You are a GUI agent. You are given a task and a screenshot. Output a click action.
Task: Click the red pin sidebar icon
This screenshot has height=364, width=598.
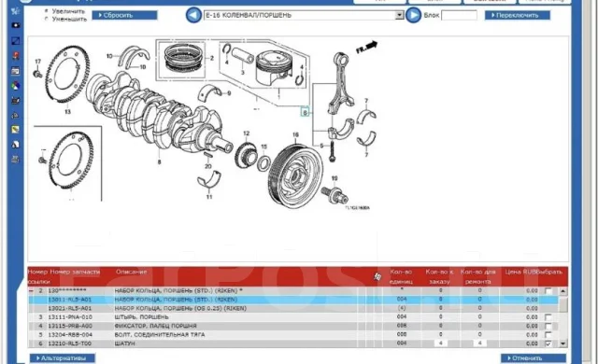(x=16, y=56)
